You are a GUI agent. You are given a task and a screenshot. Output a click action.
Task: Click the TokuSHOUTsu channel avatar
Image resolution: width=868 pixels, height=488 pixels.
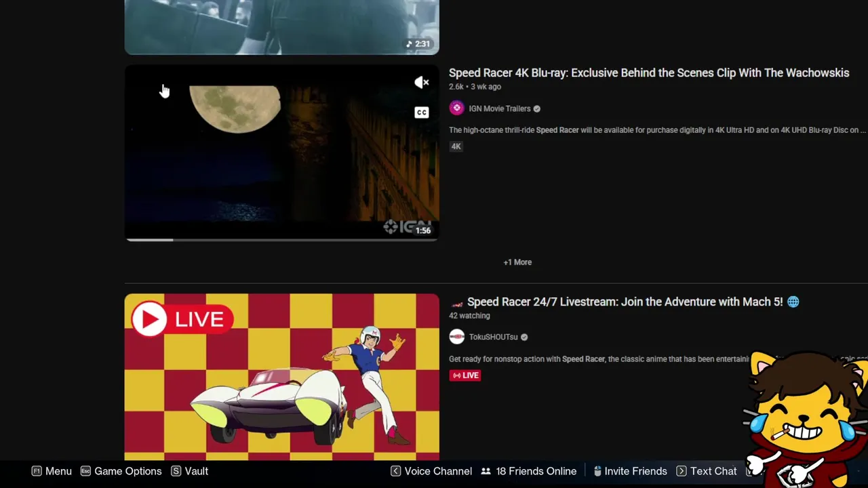[x=457, y=337]
